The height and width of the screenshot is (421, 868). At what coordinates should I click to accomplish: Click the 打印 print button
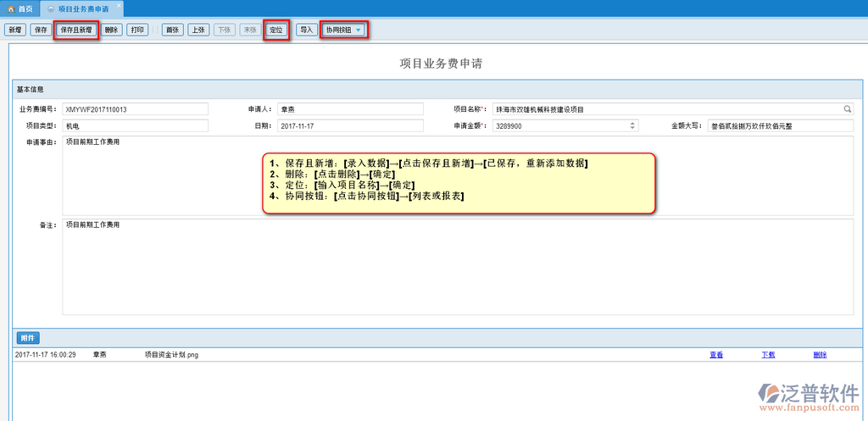tap(137, 30)
